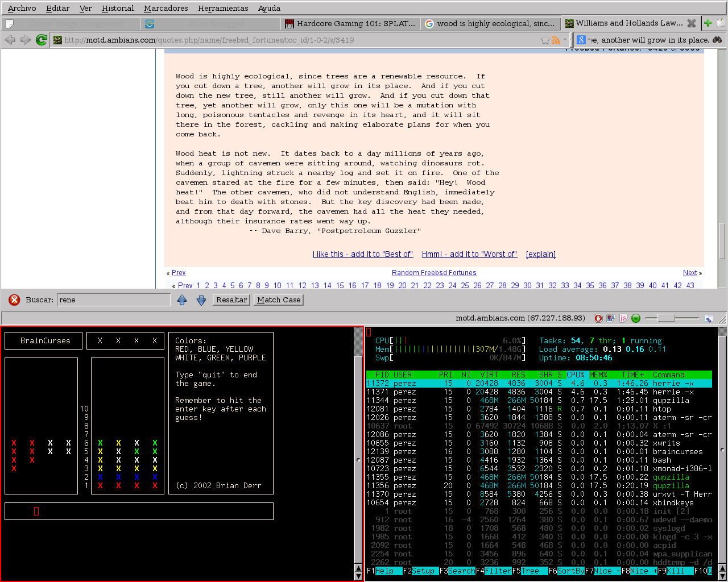
Task: Go forward with the browser forward arrow
Action: (x=26, y=40)
